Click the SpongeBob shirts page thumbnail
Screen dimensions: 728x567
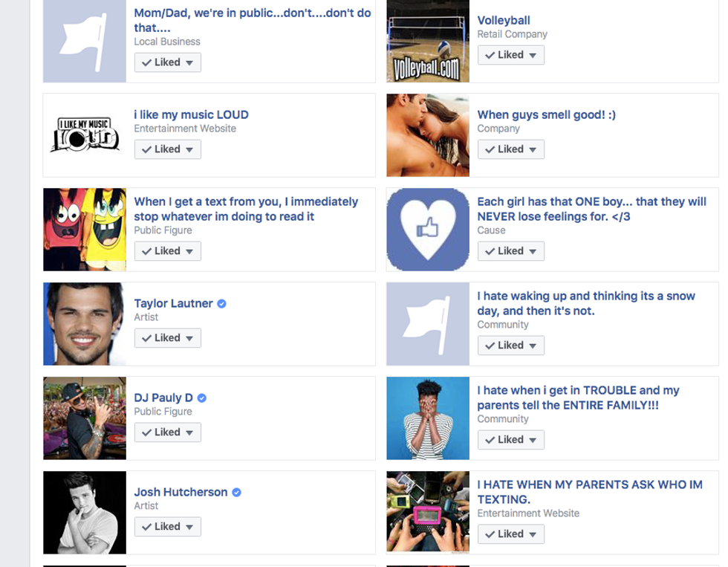point(85,230)
